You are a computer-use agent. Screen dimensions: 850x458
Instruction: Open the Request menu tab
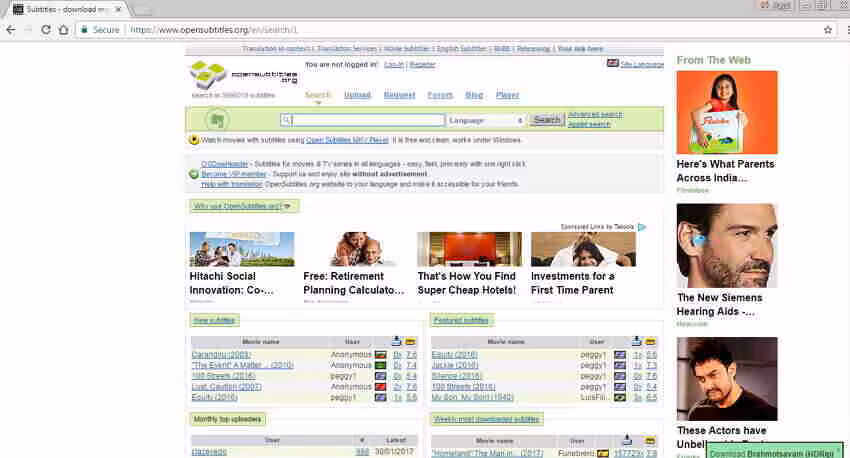tap(399, 95)
